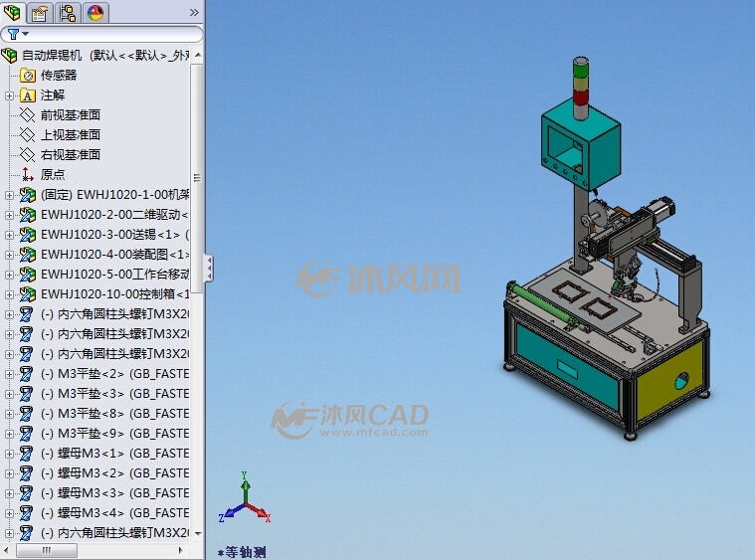
Task: Switch to the ConfigurationManager tab
Action: (68, 13)
